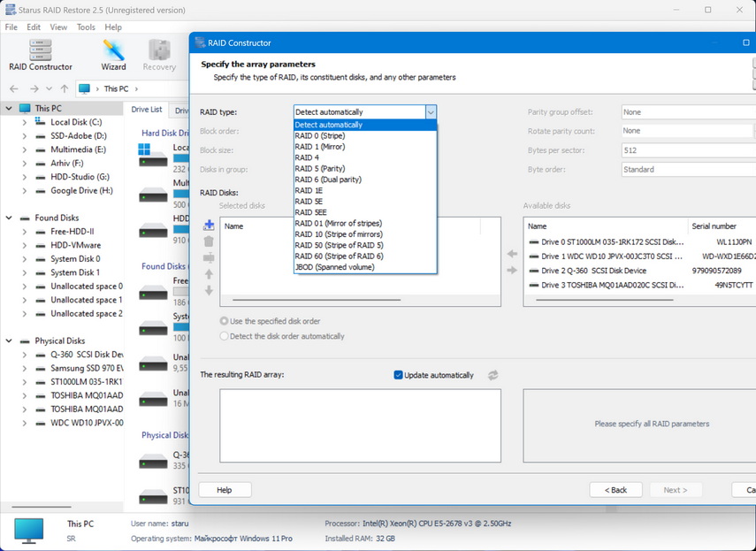Open the View menu
This screenshot has height=551, width=756.
click(58, 27)
